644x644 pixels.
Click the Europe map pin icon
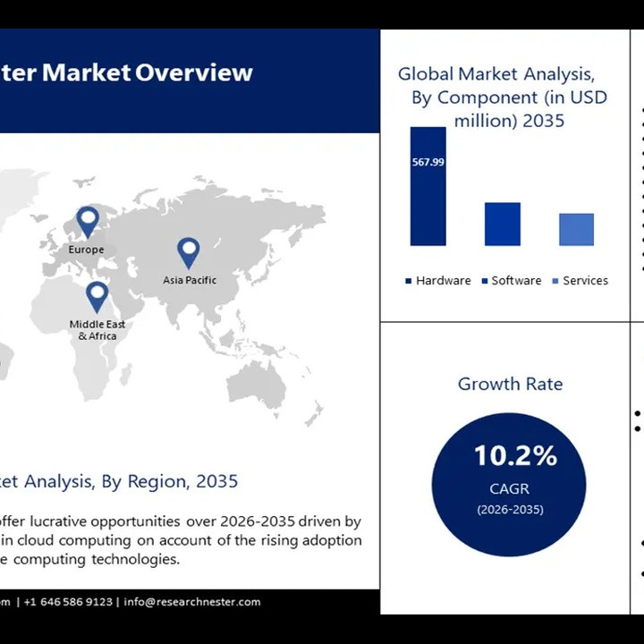point(88,220)
